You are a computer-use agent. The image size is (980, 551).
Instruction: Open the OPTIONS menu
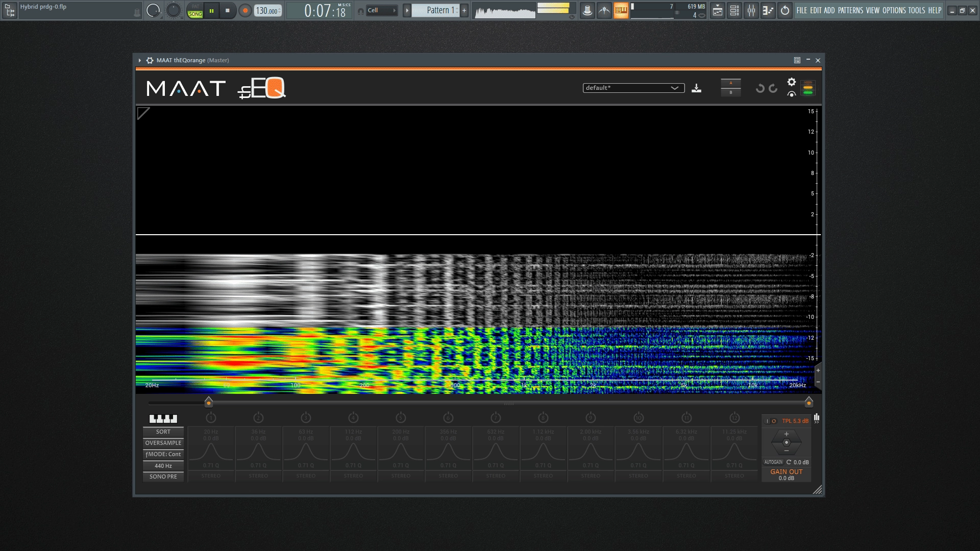894,10
